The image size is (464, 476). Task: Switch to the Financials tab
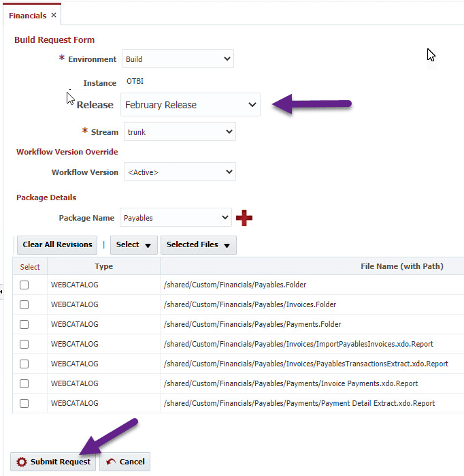coord(28,16)
